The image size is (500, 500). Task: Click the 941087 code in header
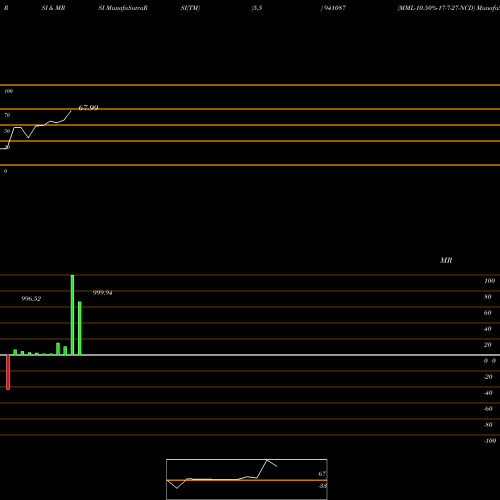coord(334,8)
